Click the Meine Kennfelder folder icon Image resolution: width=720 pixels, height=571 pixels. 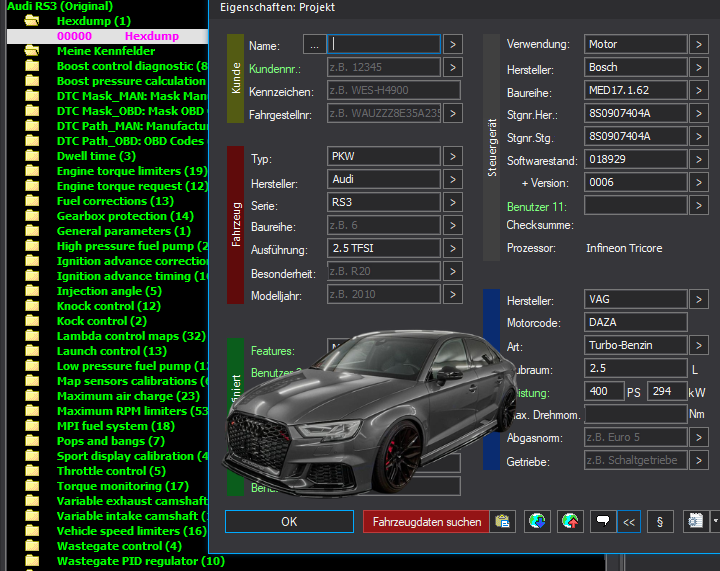[x=32, y=50]
